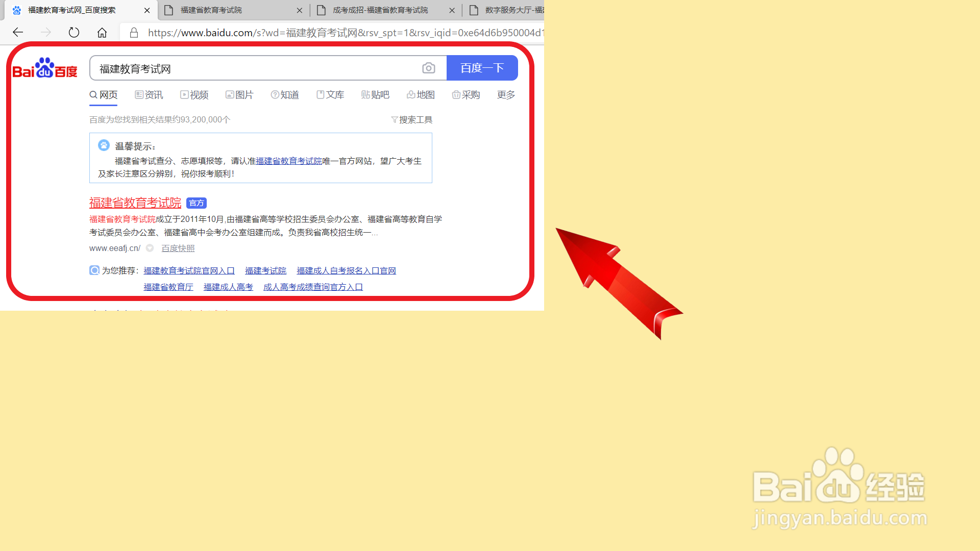Viewport: 980px width, 551px height.
Task: Close the 成考成招-福建省教育考试院 tab
Action: click(452, 10)
